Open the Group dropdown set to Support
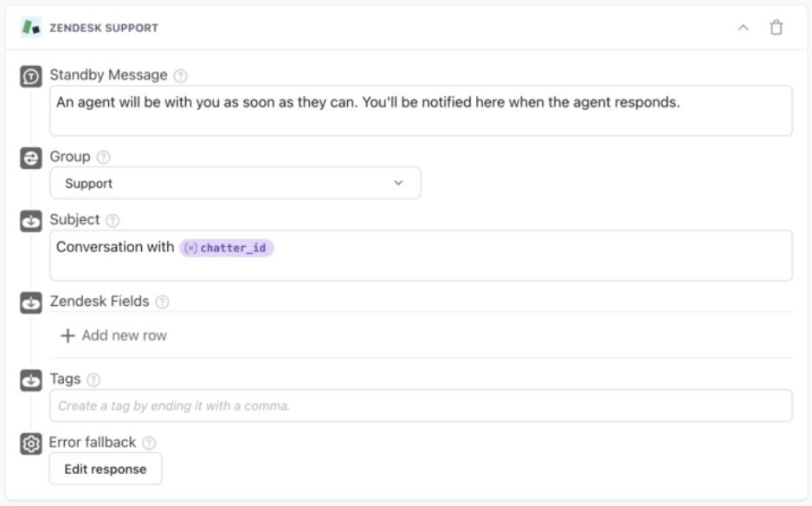Image resolution: width=812 pixels, height=506 pixels. pos(235,184)
